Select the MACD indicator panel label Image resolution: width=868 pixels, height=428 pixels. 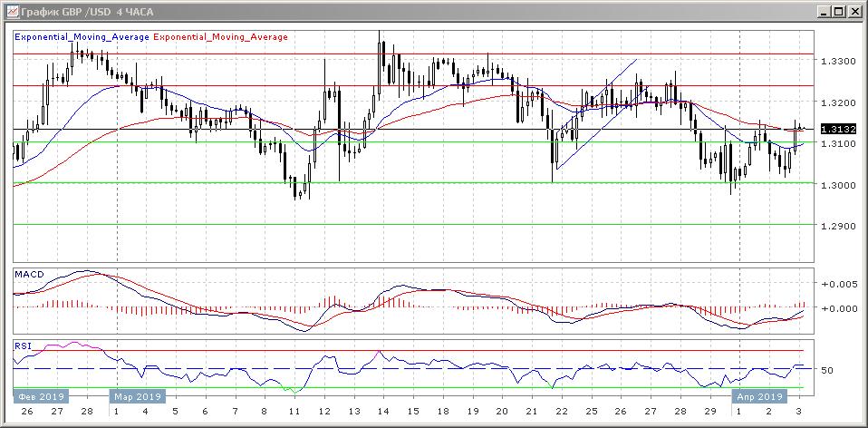click(x=29, y=274)
